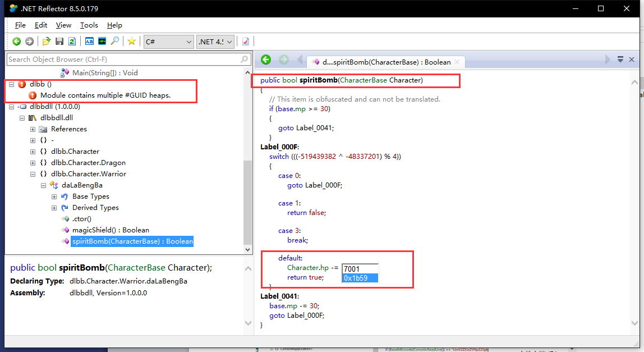
Task: Click the Main(String[]) method icon
Action: [x=65, y=73]
